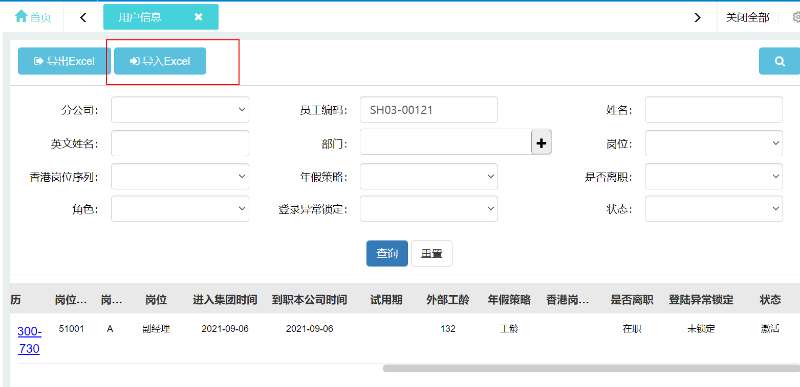Click the 岗位 column header in the table
800x387 pixels.
[156, 300]
